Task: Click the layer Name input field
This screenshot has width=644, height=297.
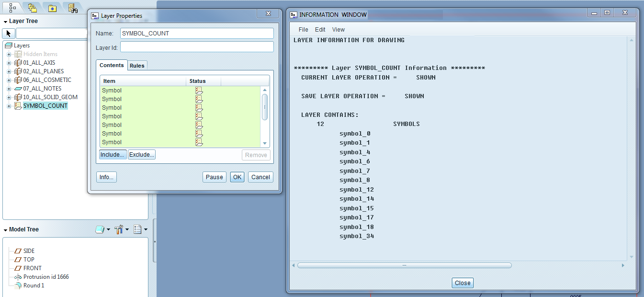Action: pos(197,34)
